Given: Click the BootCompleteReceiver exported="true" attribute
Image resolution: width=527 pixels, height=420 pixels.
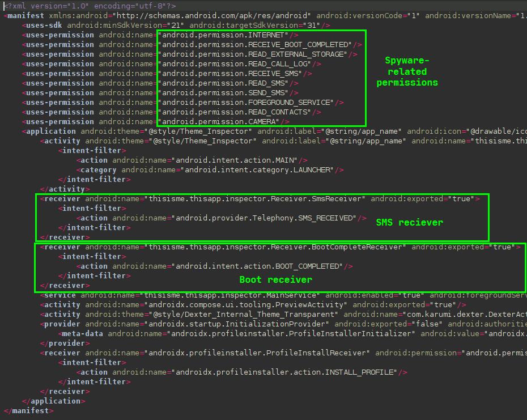Looking at the screenshot, I should point(463,247).
